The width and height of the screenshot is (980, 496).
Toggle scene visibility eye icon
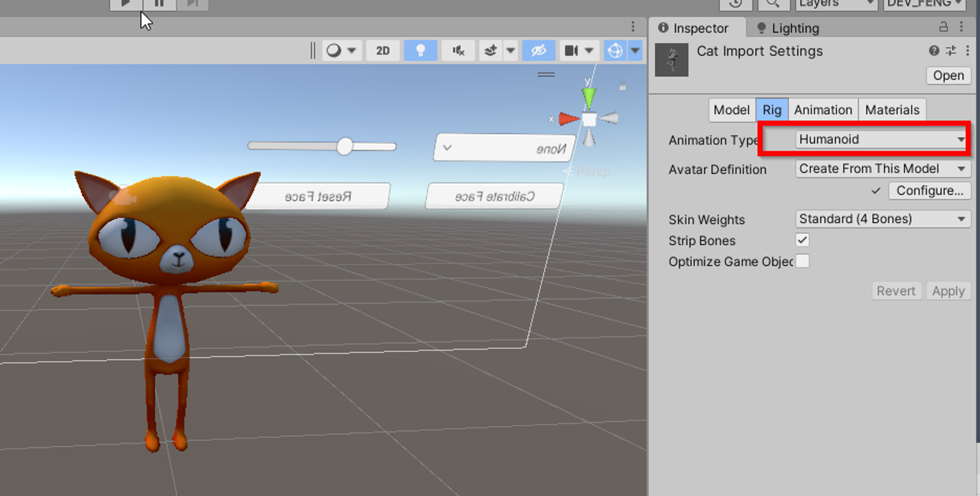click(x=539, y=50)
